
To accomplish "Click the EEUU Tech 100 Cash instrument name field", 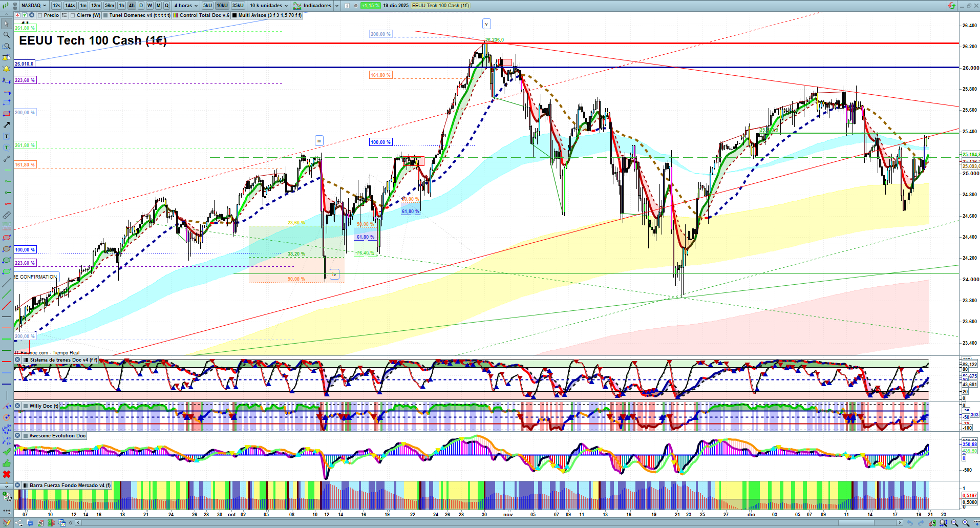I will click(440, 6).
